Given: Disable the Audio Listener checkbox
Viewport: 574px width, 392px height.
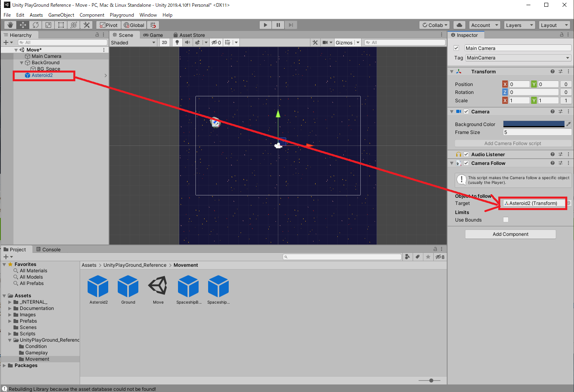Looking at the screenshot, I should click(466, 155).
